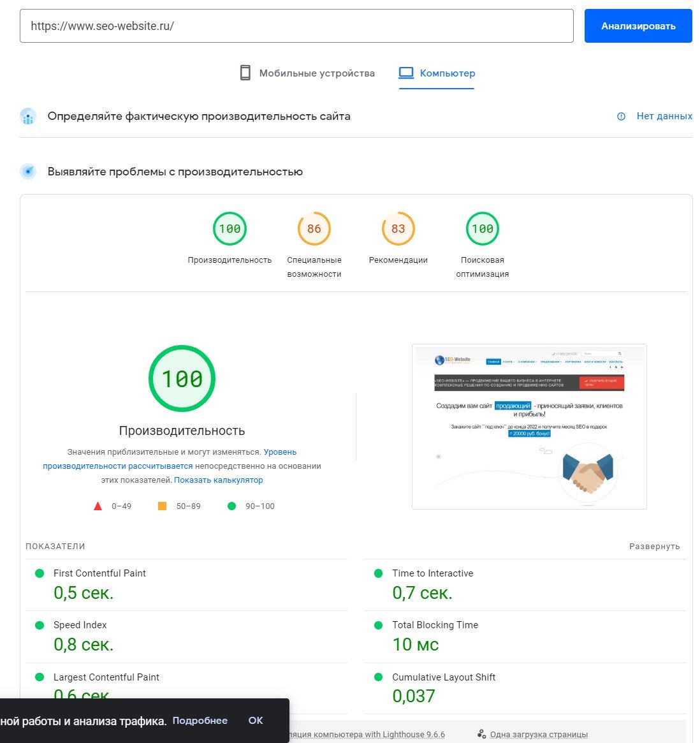Click green dot beside Speed Index
This screenshot has height=743, width=700.
click(40, 625)
